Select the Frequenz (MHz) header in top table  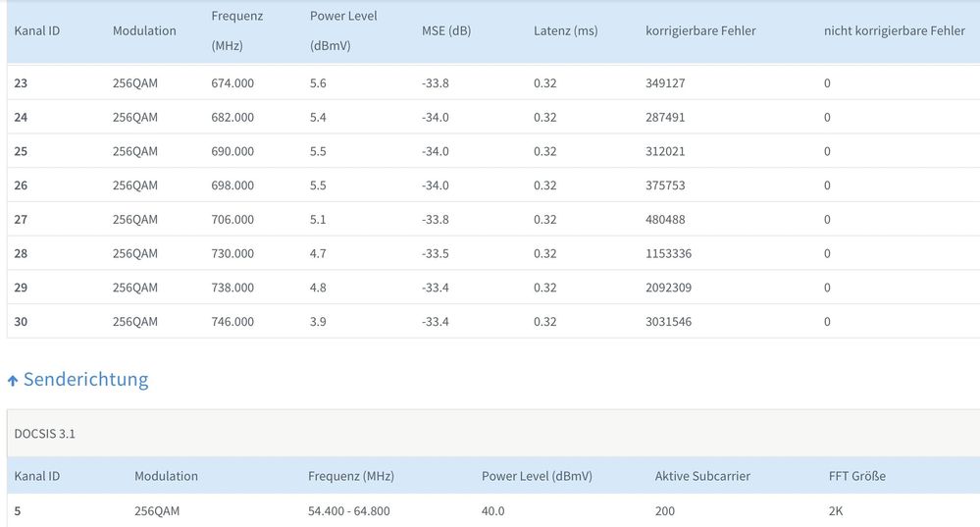(236, 30)
